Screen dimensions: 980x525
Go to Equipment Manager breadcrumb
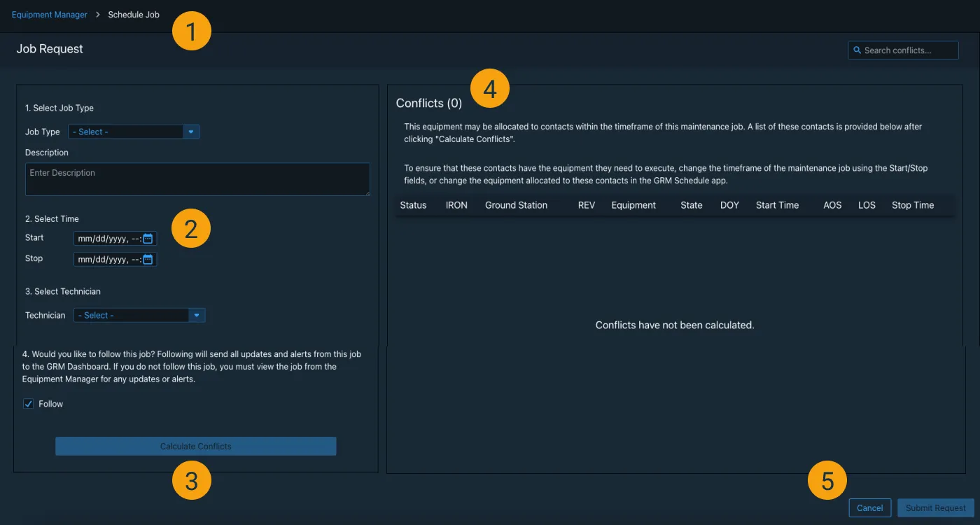(x=50, y=15)
